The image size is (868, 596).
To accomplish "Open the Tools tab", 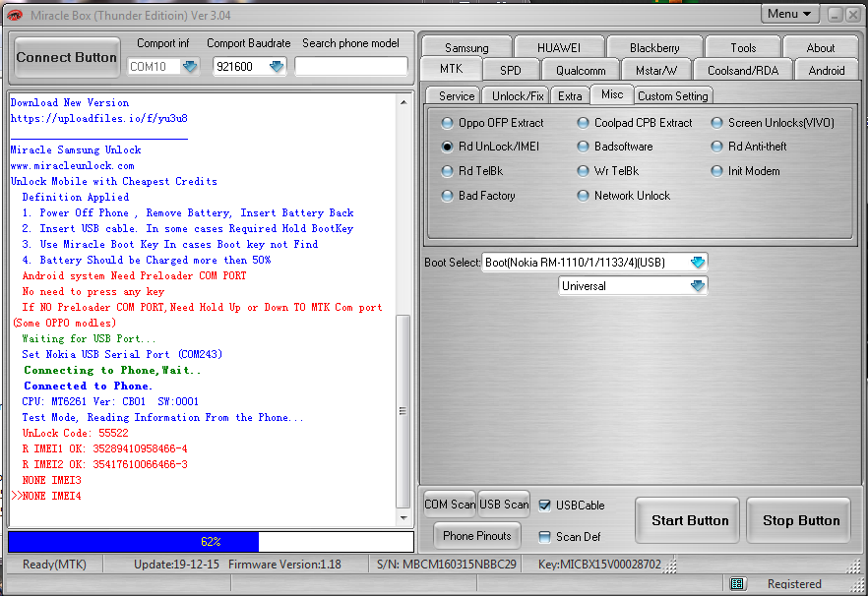I will tap(743, 47).
